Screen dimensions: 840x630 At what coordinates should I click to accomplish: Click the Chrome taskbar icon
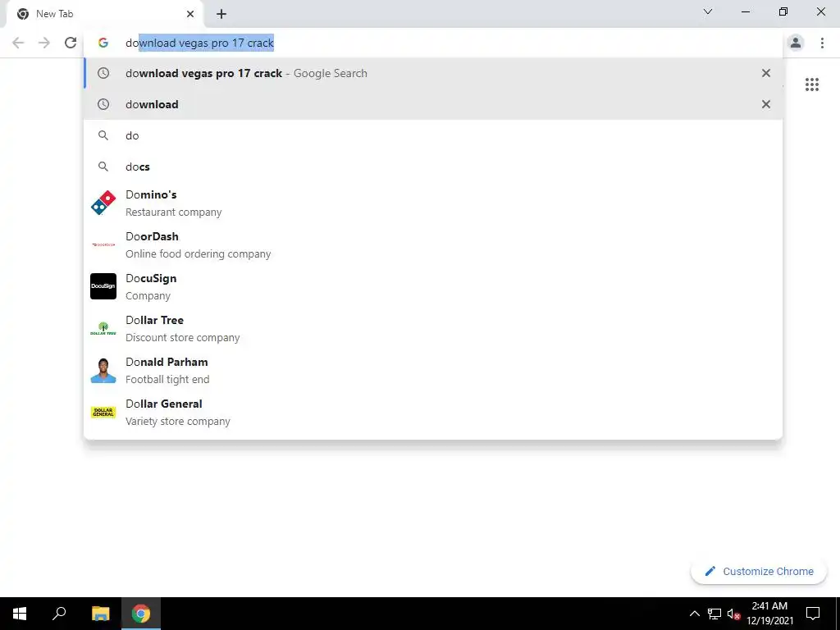[141, 614]
